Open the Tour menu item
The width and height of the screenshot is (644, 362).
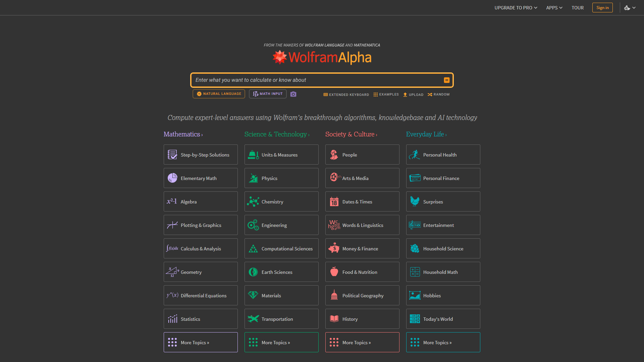578,8
